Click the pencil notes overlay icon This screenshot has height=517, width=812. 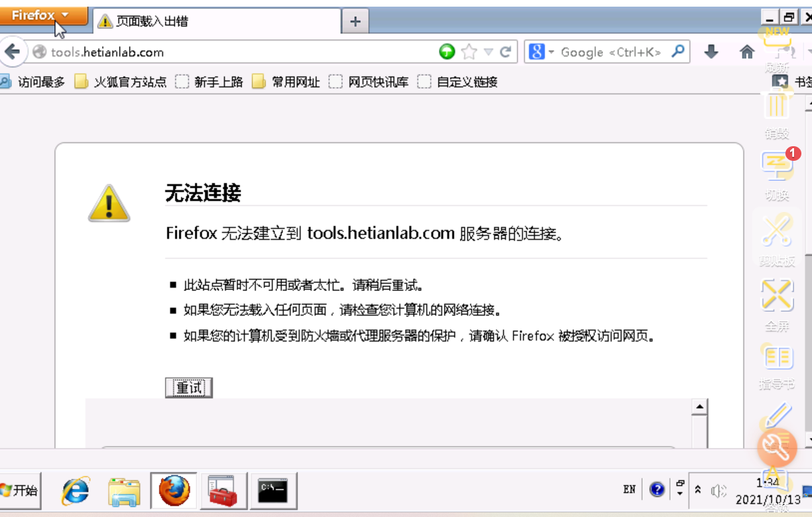pos(777,416)
